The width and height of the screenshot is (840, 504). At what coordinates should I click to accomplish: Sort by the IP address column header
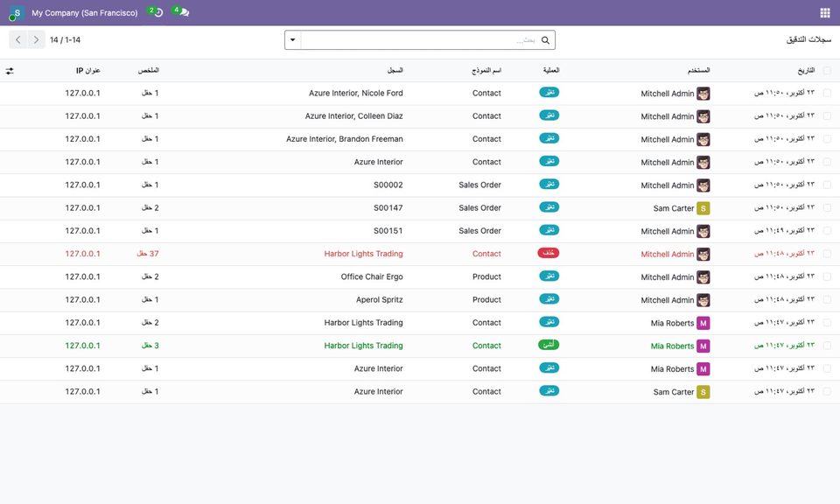pos(87,71)
